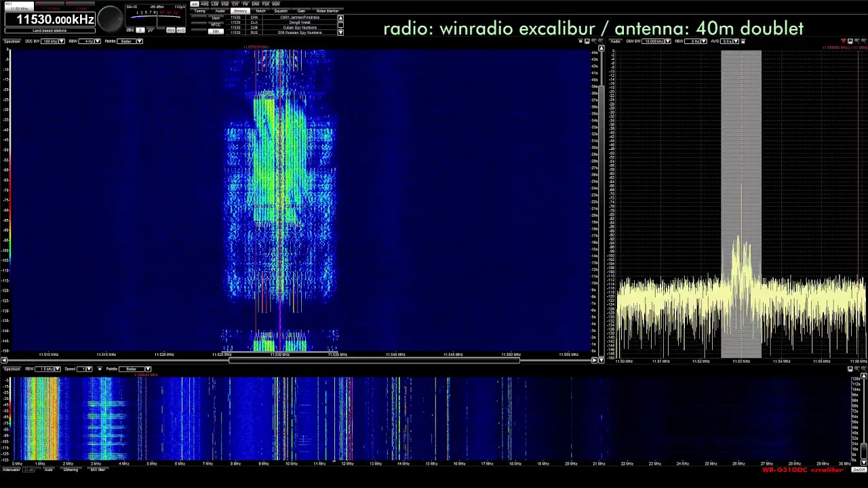Toggle the wideband Spectrum view button

12,369
